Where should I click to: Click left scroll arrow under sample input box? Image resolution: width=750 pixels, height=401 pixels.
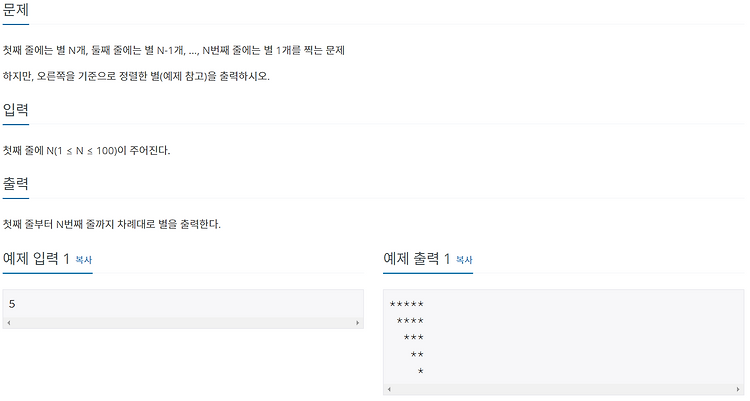tap(9, 323)
